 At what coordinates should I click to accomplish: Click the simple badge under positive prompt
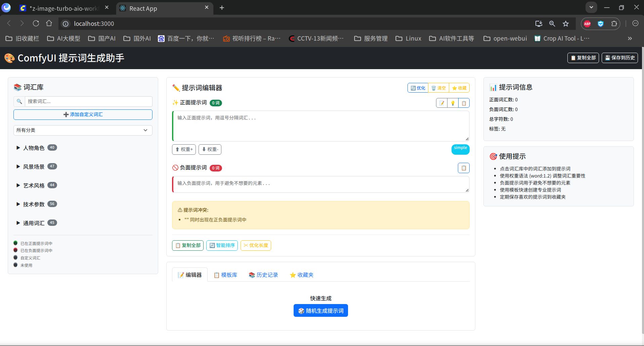coord(461,149)
